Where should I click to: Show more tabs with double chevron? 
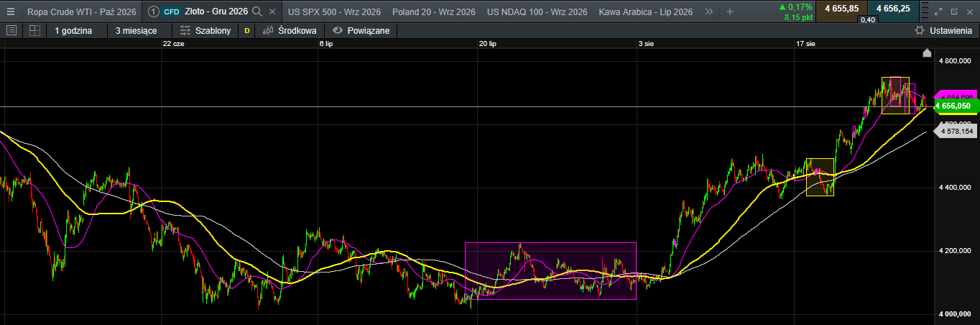(709, 12)
